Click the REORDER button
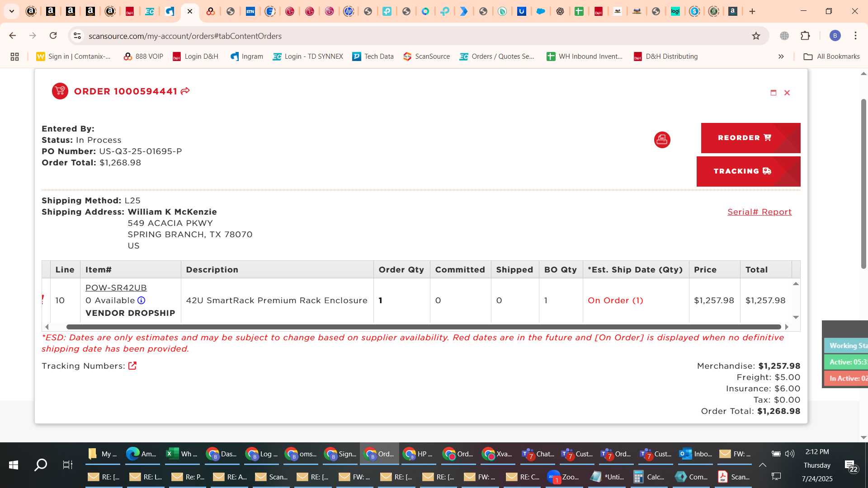Image resolution: width=868 pixels, height=488 pixels. (x=750, y=138)
